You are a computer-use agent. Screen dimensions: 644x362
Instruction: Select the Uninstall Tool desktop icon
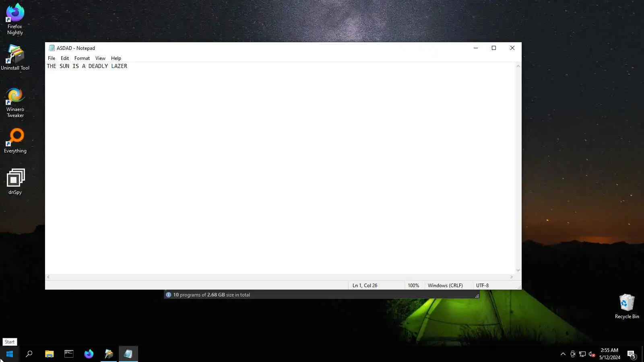15,58
